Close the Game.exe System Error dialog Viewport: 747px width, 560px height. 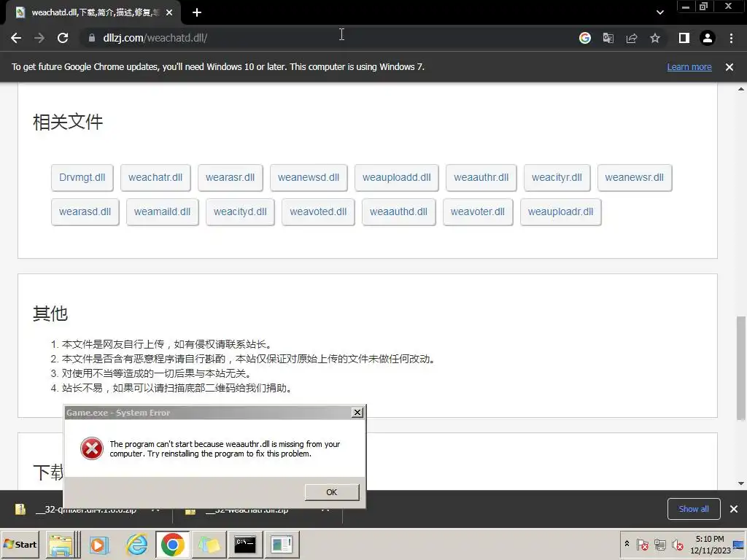click(x=357, y=413)
